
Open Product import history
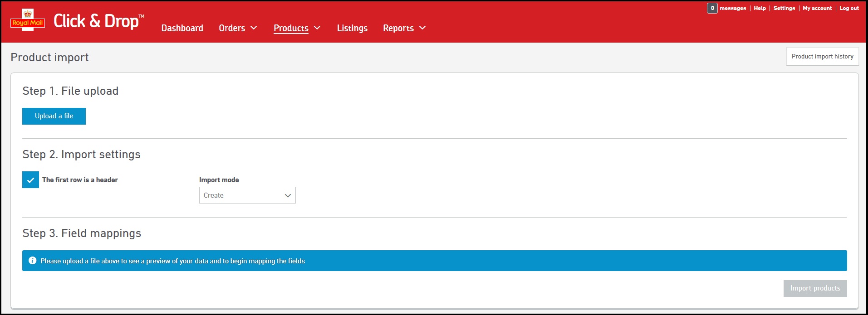click(x=822, y=57)
